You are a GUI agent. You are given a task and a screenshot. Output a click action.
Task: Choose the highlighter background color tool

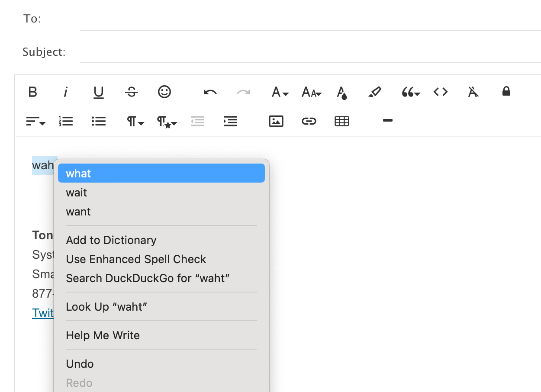coord(375,92)
